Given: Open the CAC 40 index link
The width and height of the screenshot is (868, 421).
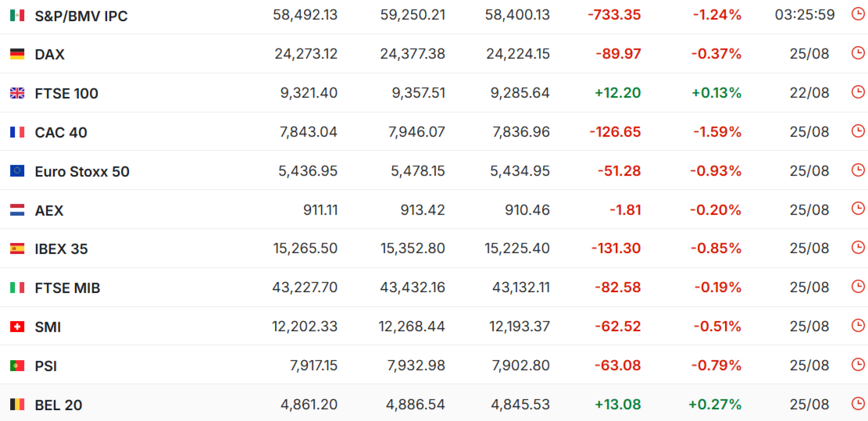Looking at the screenshot, I should [61, 133].
